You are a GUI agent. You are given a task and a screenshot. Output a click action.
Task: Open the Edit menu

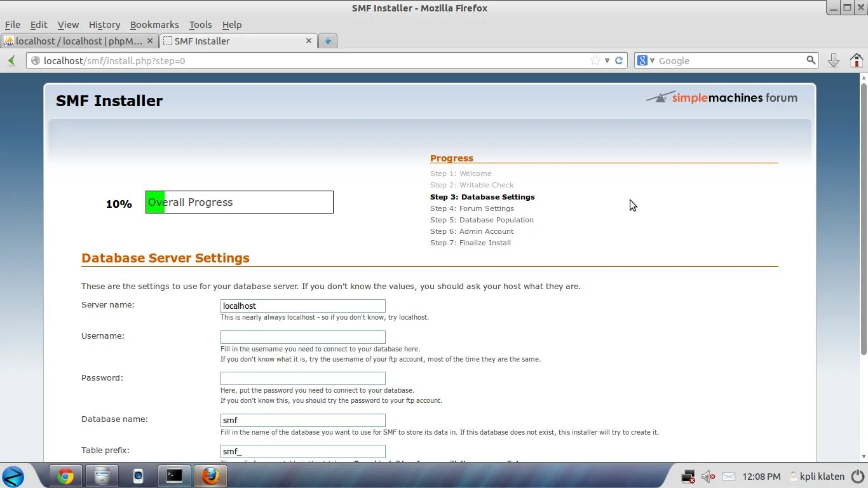click(39, 25)
